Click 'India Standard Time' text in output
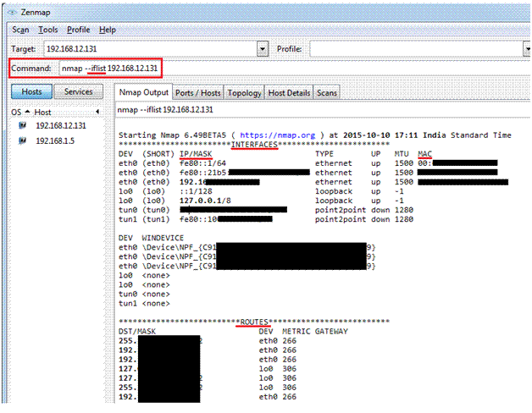The height and width of the screenshot is (413, 532). pyautogui.click(x=467, y=135)
